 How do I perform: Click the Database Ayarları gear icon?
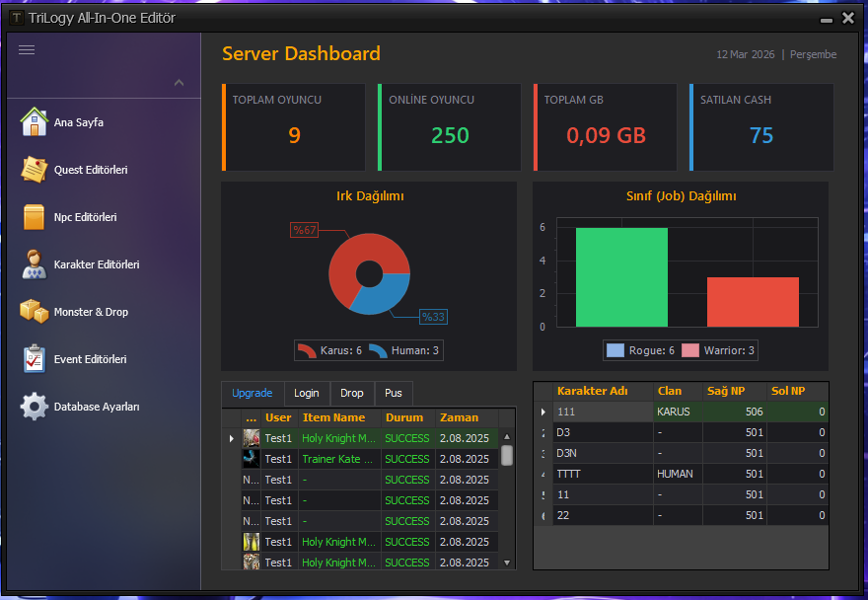(35, 407)
